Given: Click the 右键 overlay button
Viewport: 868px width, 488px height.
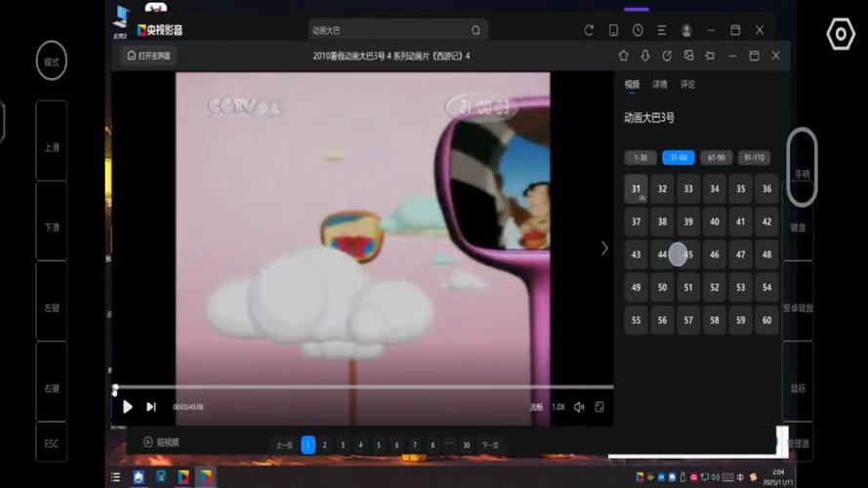Looking at the screenshot, I should (52, 382).
